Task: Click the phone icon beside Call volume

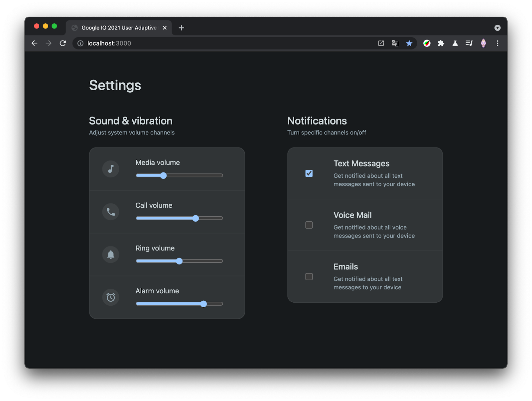Action: pos(111,212)
